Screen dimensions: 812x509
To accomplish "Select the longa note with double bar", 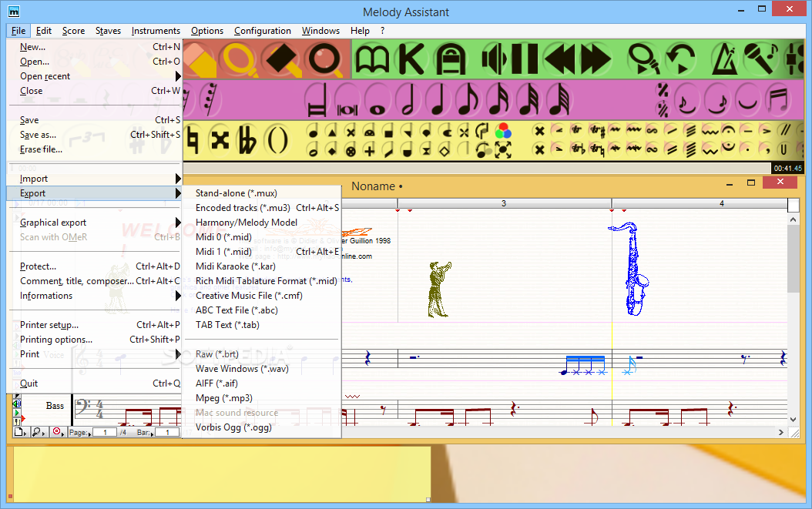I will 317,100.
